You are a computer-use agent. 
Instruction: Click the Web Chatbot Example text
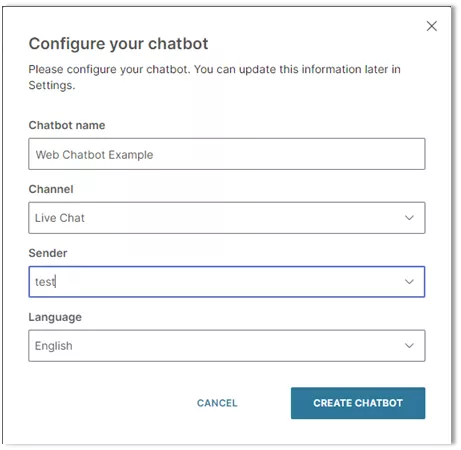pos(94,155)
